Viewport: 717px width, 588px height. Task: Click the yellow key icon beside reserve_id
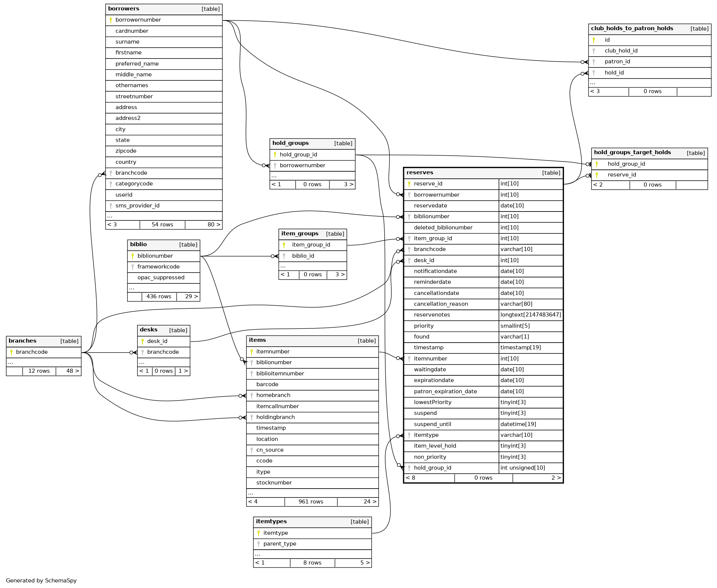click(409, 184)
